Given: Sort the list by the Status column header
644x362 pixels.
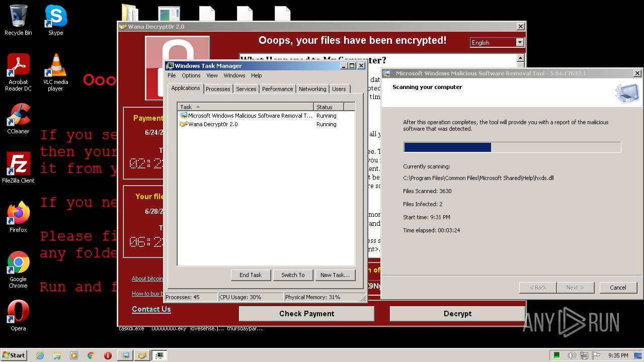Looking at the screenshot, I should tap(329, 107).
